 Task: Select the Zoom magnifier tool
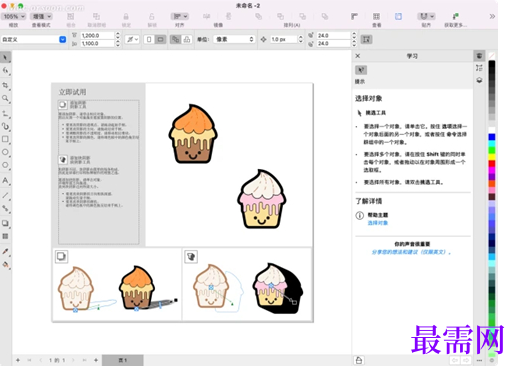tap(5, 98)
